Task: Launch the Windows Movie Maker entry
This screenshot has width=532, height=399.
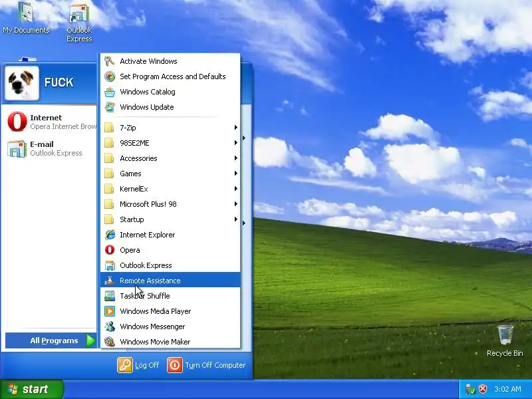Action: (x=170, y=342)
